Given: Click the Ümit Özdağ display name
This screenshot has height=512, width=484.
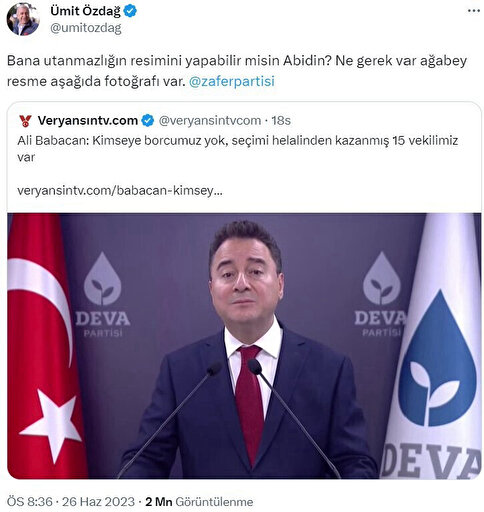Looking at the screenshot, I should 85,11.
